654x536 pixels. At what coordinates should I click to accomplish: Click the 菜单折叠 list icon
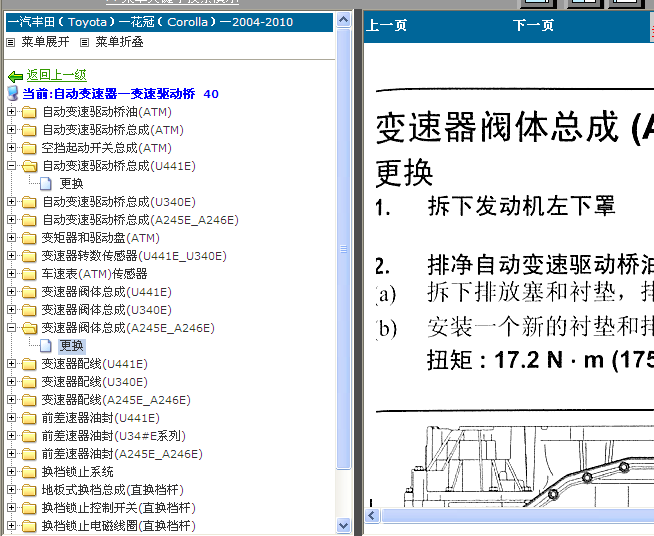(x=85, y=43)
